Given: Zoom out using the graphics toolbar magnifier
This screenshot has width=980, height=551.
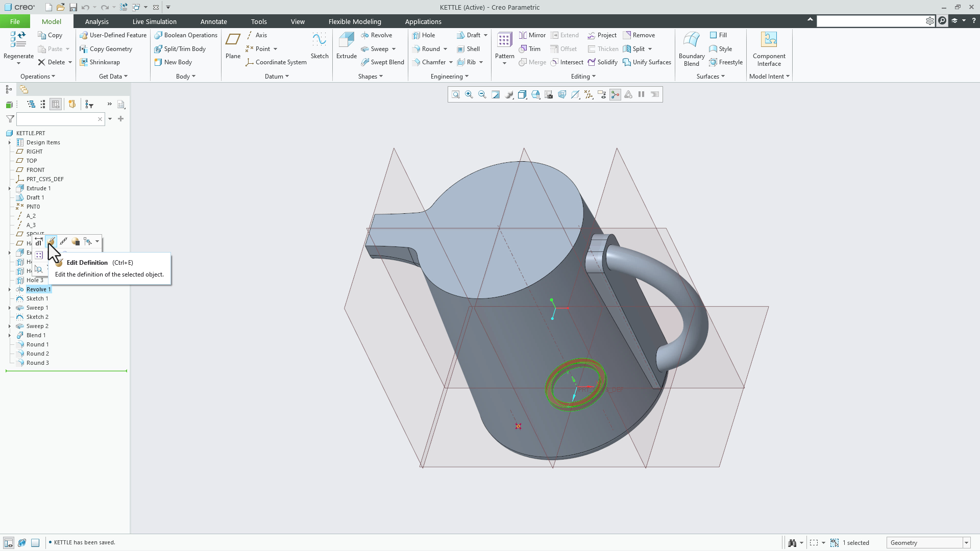Looking at the screenshot, I should pos(482,94).
